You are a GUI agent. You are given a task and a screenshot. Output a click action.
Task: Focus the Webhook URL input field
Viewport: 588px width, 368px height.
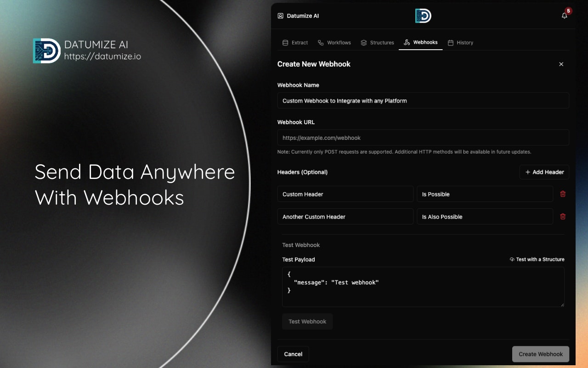pos(423,138)
